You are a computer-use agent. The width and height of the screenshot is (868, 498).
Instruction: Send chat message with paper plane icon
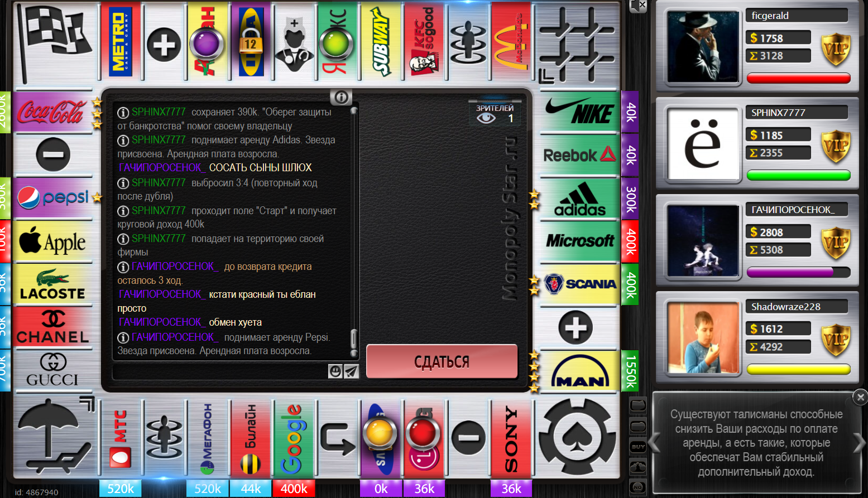(351, 371)
